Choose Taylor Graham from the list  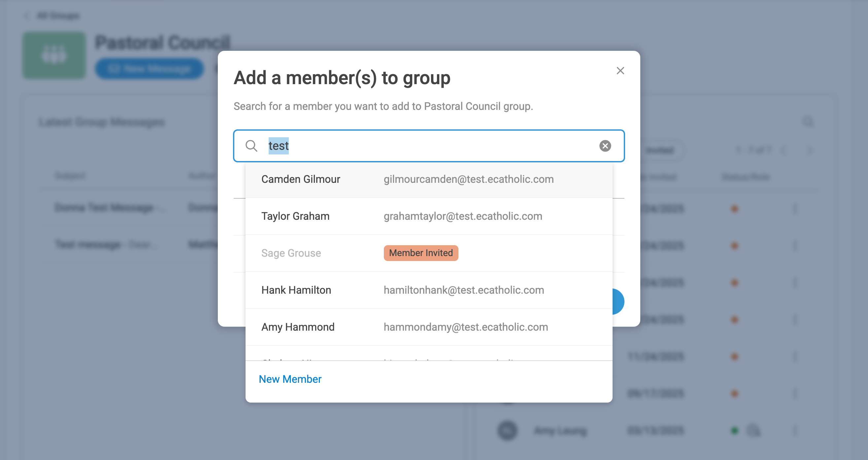pyautogui.click(x=295, y=216)
